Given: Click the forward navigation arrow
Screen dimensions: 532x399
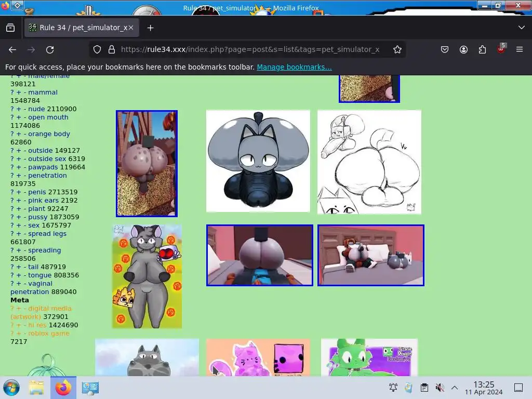Looking at the screenshot, I should click(31, 49).
